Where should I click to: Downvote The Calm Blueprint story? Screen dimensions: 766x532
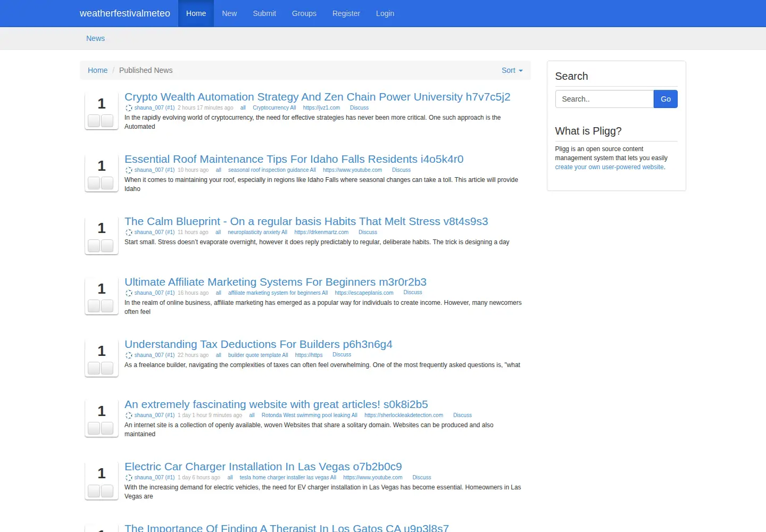pyautogui.click(x=107, y=245)
